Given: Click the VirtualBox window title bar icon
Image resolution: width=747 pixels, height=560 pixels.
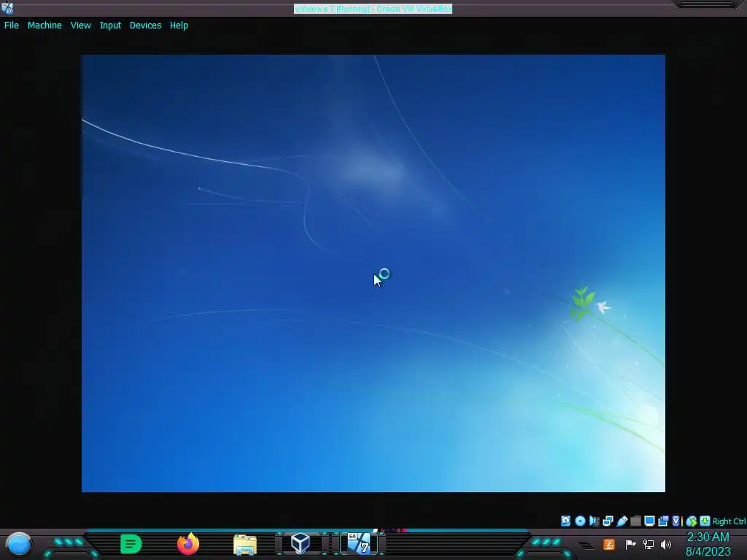Looking at the screenshot, I should pos(7,7).
